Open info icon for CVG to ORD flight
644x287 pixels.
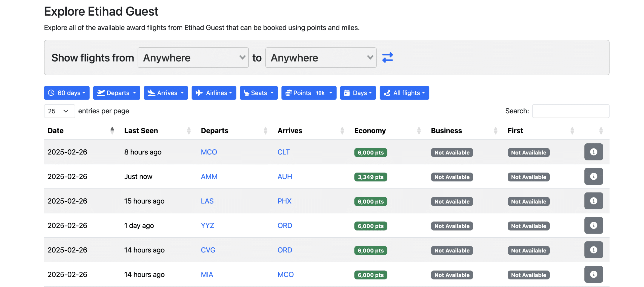tap(593, 250)
